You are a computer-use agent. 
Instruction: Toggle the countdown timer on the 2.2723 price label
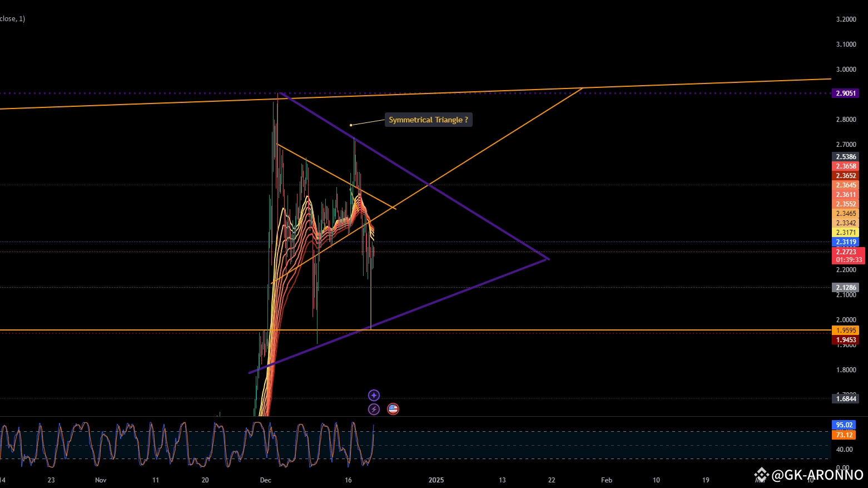pos(846,259)
